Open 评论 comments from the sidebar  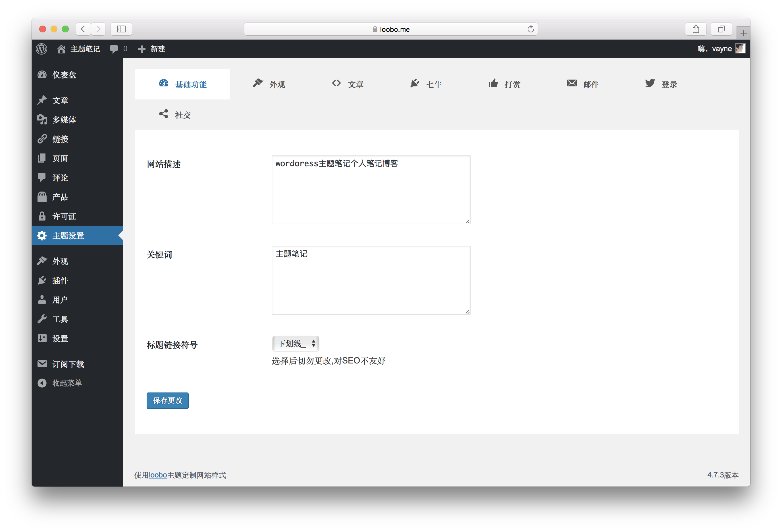[60, 178]
